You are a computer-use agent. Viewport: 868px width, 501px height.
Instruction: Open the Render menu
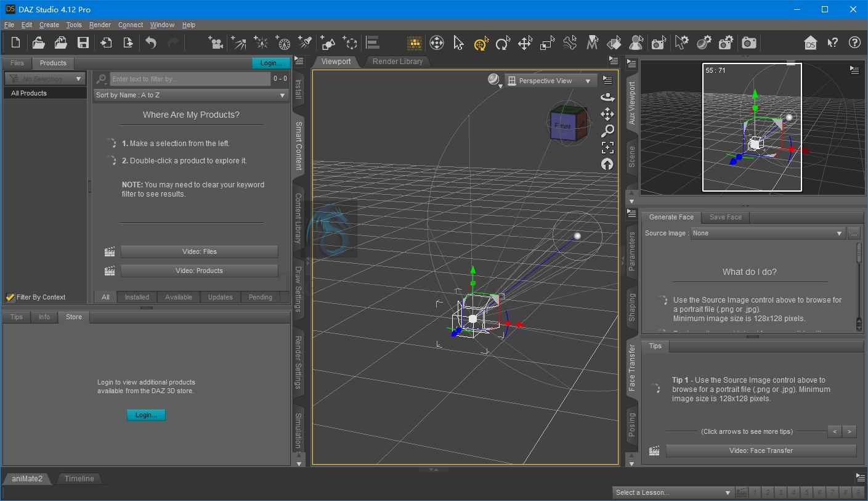(100, 25)
